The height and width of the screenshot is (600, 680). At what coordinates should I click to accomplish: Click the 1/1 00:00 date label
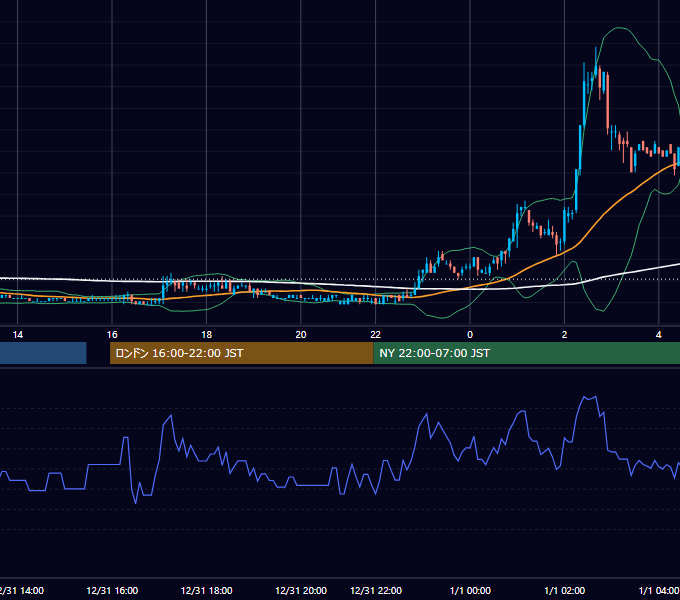(x=470, y=590)
